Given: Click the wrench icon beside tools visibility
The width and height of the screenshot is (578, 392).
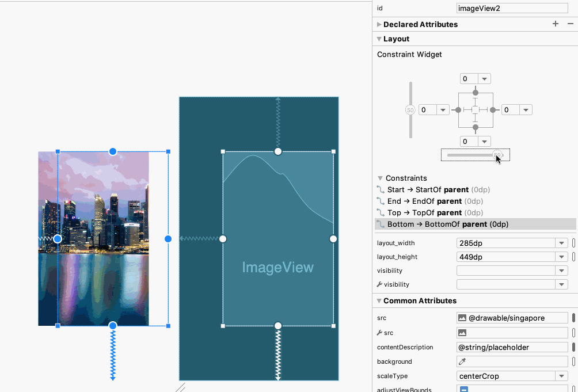Looking at the screenshot, I should click(379, 284).
